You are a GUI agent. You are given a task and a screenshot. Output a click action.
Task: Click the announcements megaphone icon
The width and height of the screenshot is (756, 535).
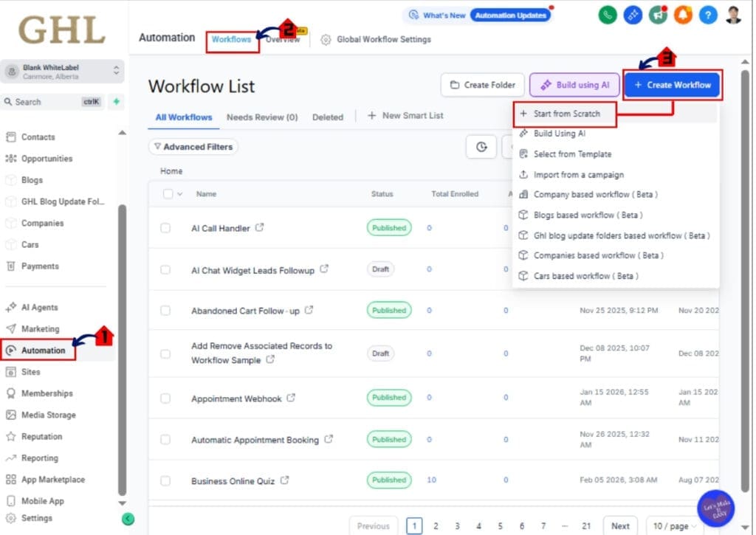658,14
